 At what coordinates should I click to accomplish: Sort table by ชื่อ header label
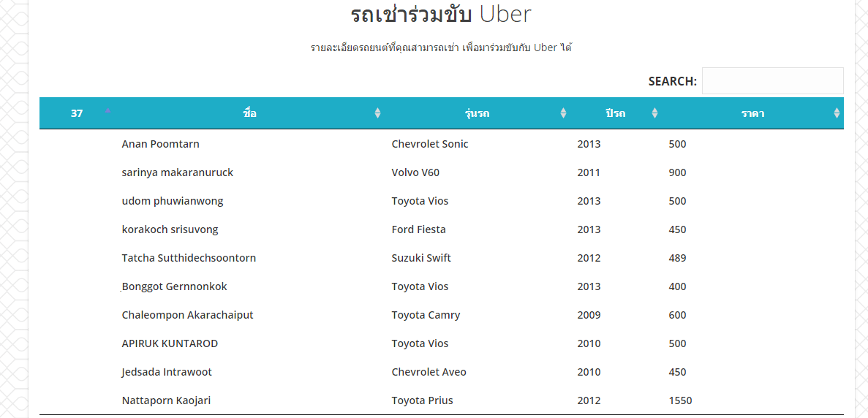point(249,113)
